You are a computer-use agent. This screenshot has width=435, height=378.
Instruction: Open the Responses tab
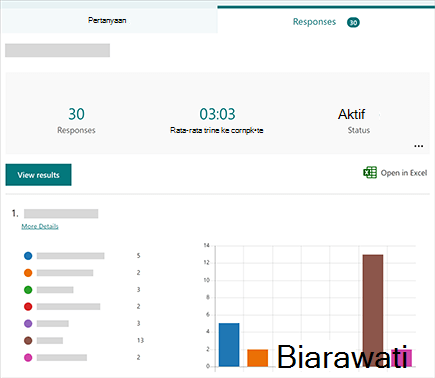[326, 21]
